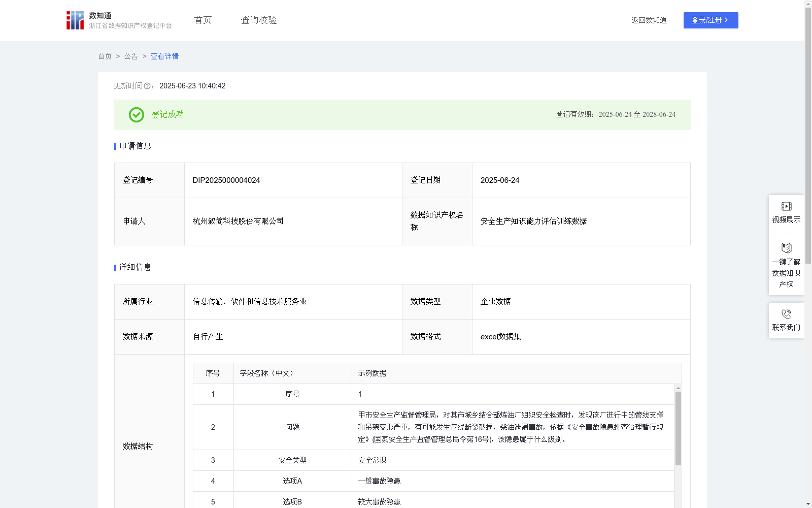Go to 公告 in the breadcrumb
Screen dimensions: 812x508
(x=131, y=56)
